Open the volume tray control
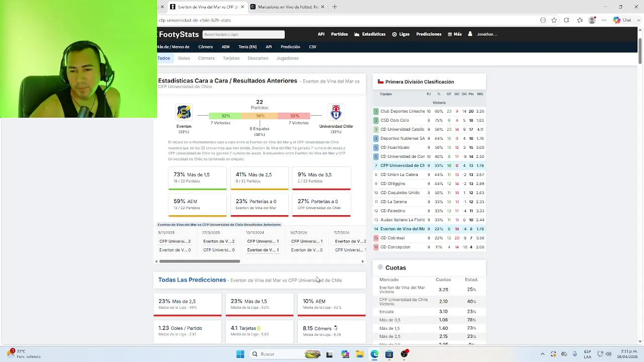 point(608,354)
